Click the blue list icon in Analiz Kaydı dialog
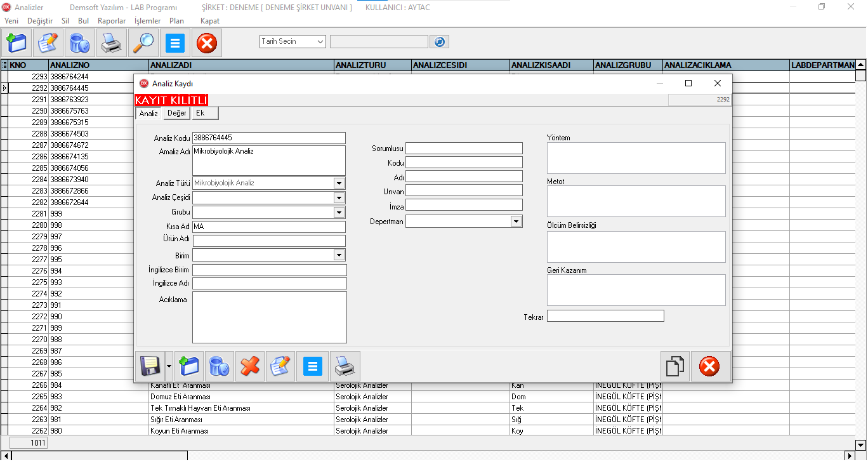 click(x=313, y=366)
